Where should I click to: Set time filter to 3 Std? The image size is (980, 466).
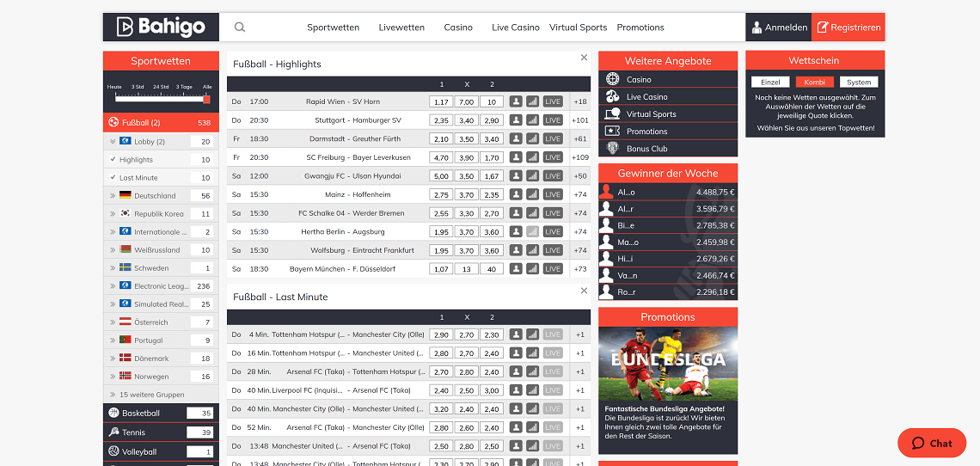(x=138, y=87)
